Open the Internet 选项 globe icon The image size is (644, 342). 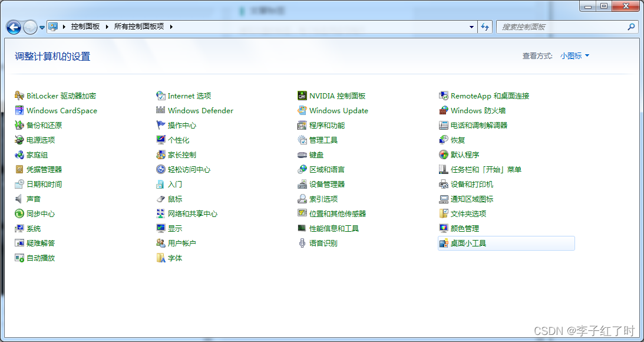161,96
